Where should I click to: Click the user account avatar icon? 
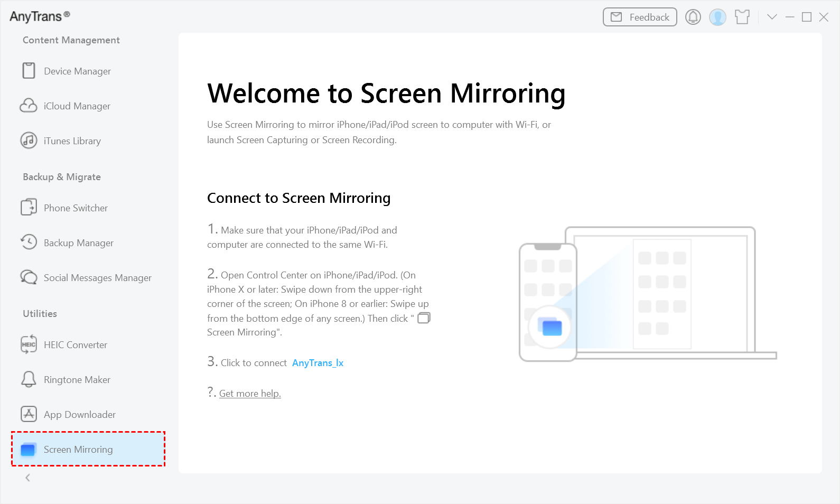tap(717, 17)
